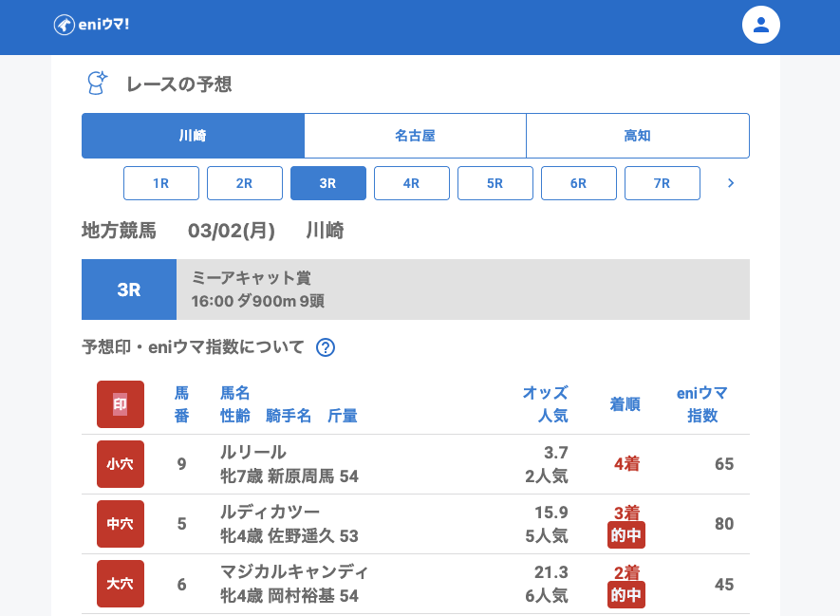Select race 1R button
This screenshot has height=616, width=840.
click(x=161, y=183)
